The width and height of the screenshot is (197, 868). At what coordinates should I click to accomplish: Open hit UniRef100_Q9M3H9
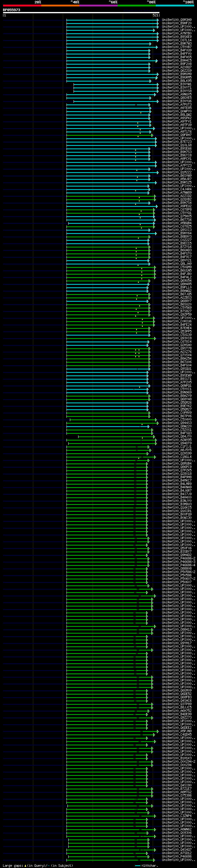click(177, 20)
